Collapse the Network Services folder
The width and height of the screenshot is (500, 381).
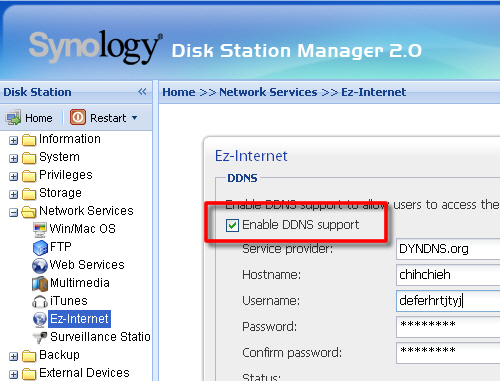(x=13, y=212)
